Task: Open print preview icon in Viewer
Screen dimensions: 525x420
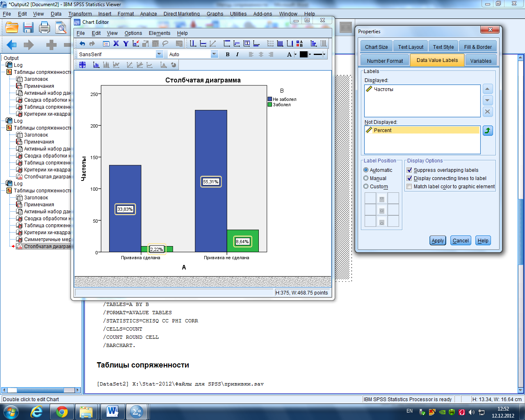Action: coord(61,27)
